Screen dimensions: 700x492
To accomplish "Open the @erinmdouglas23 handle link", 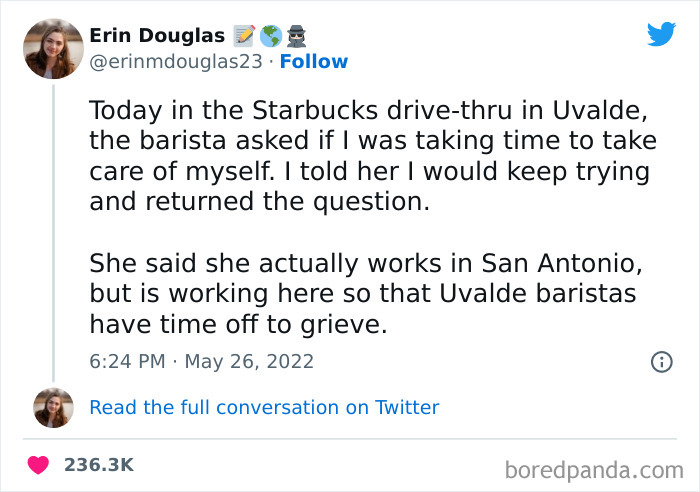I will (176, 62).
